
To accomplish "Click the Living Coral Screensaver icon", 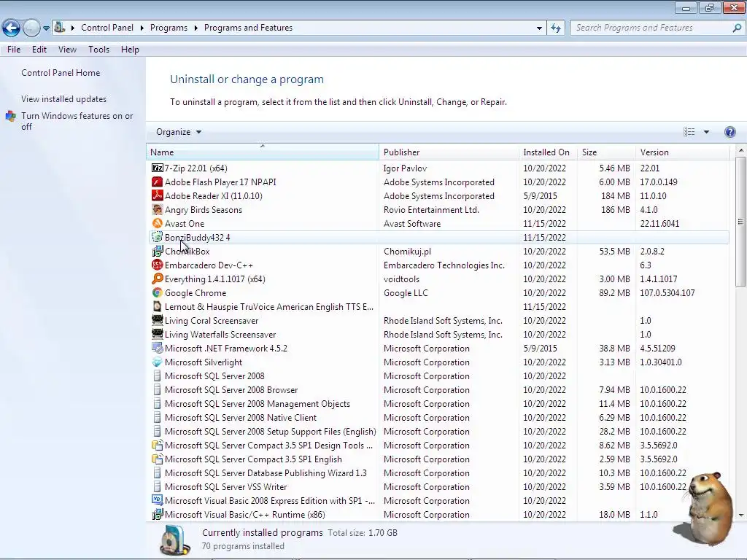I will [x=158, y=320].
